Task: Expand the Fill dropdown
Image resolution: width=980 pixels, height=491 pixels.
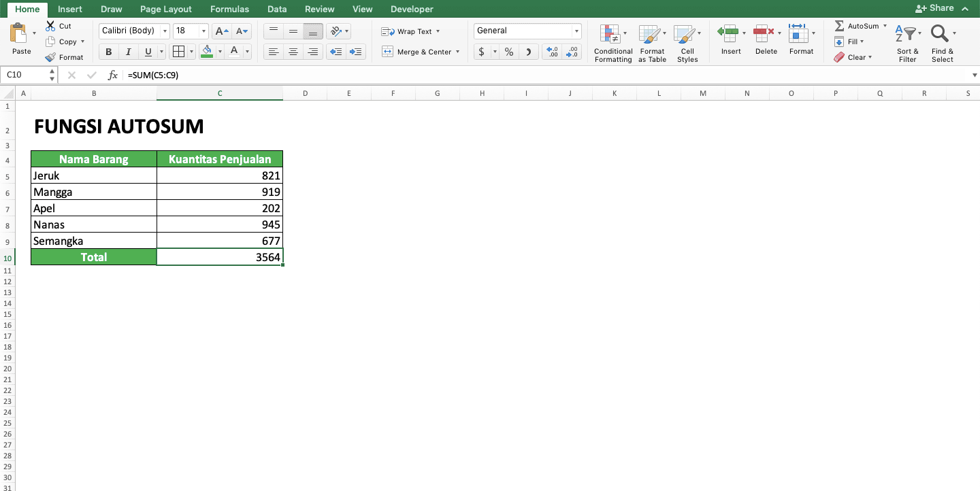Action: pos(862,41)
